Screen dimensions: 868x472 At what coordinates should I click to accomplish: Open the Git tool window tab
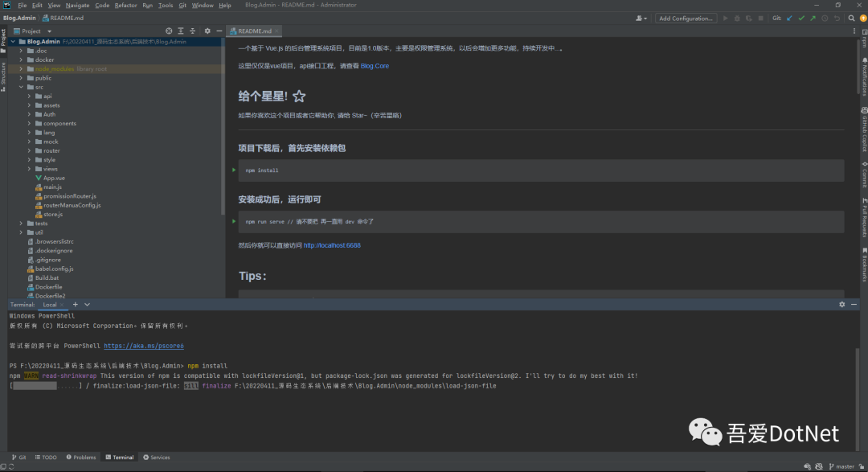point(18,458)
